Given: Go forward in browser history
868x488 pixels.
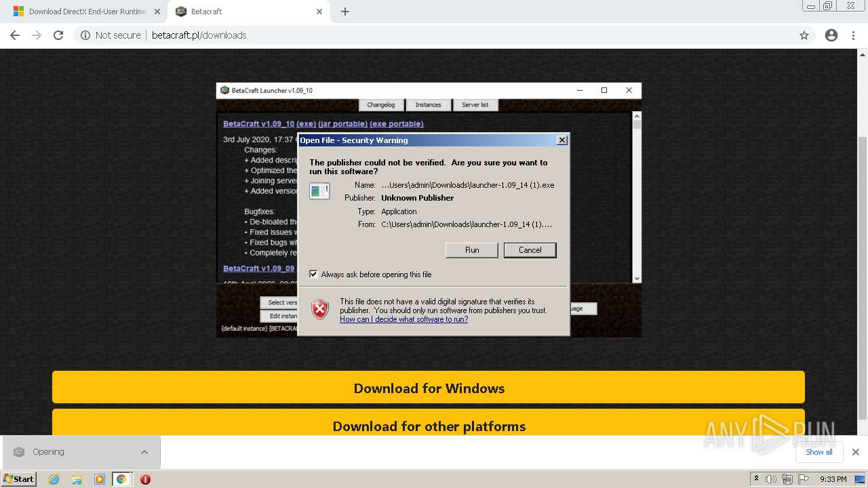Looking at the screenshot, I should [37, 35].
